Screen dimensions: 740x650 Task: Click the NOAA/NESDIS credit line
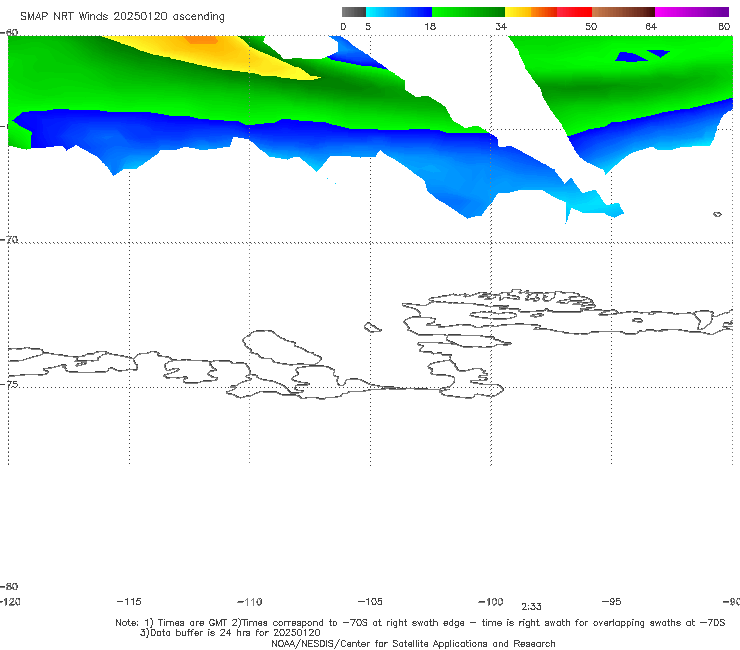413,644
